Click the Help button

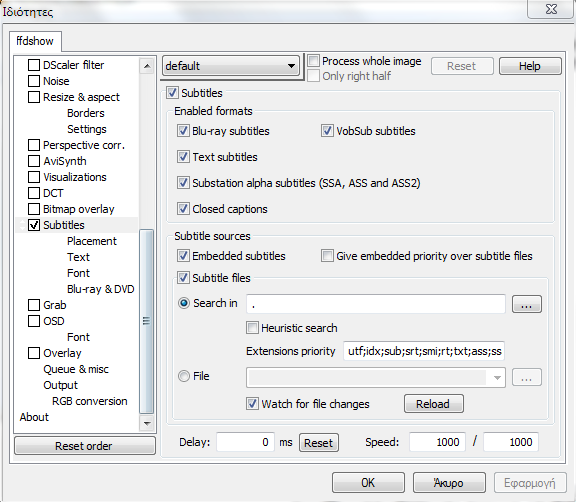coord(530,66)
